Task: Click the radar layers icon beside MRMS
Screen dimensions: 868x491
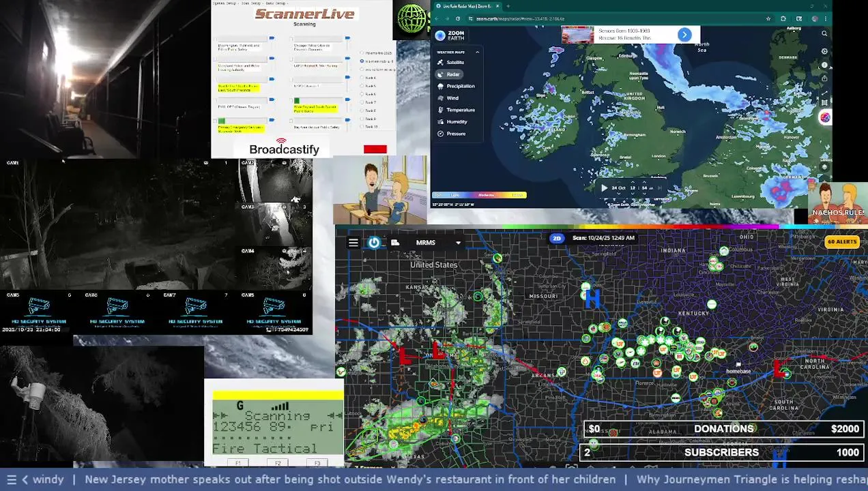Action: 395,243
